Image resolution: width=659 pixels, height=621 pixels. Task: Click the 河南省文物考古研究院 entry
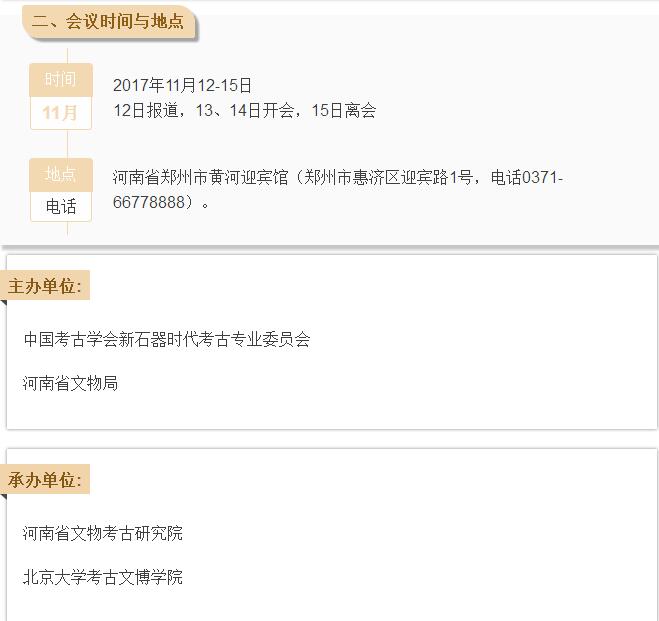103,533
